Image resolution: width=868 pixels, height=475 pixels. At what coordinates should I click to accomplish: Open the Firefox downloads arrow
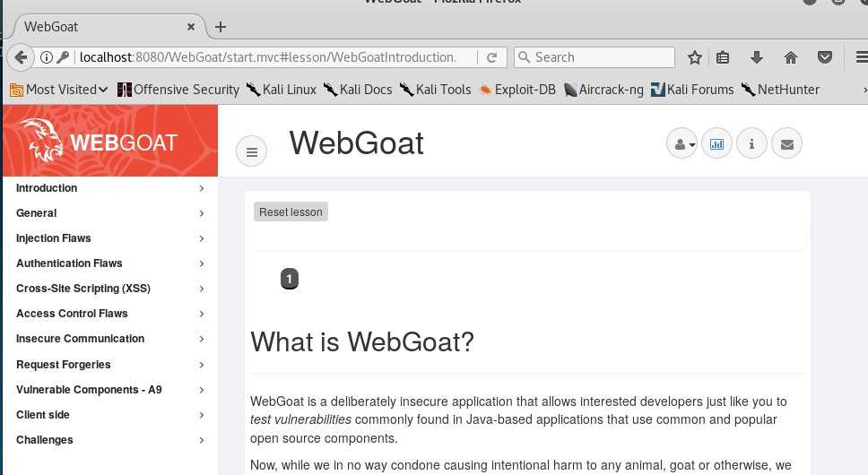pyautogui.click(x=756, y=57)
